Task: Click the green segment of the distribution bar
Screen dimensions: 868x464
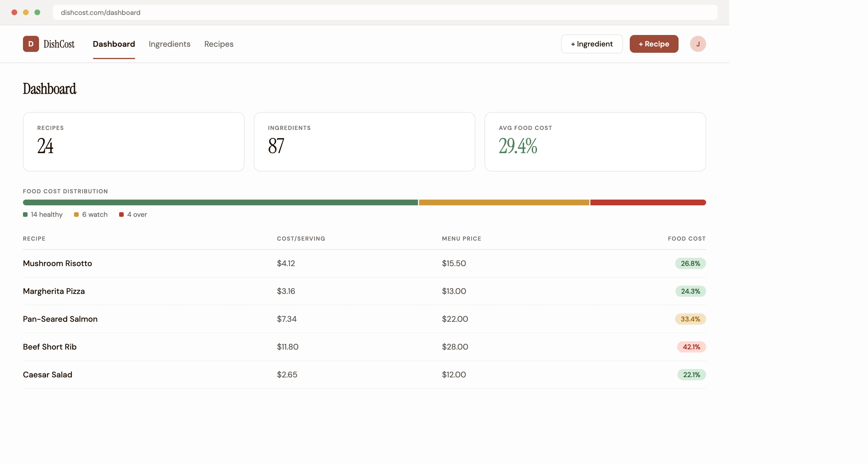Action: point(219,202)
